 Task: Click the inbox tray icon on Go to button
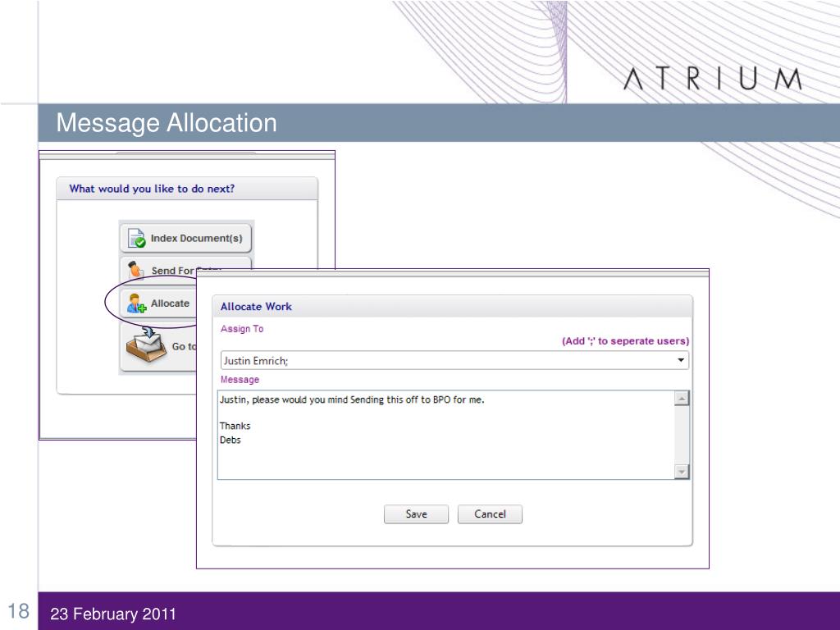(x=144, y=346)
